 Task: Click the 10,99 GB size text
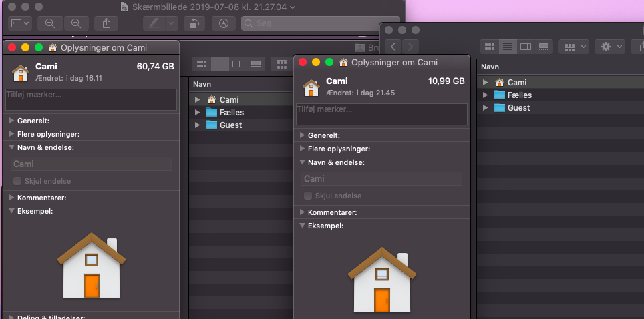(x=446, y=81)
